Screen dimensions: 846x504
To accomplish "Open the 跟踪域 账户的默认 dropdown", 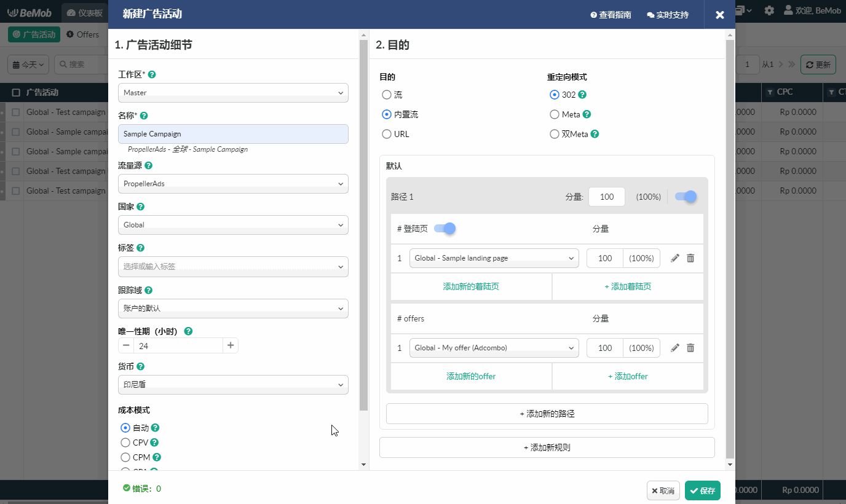I will click(x=233, y=309).
